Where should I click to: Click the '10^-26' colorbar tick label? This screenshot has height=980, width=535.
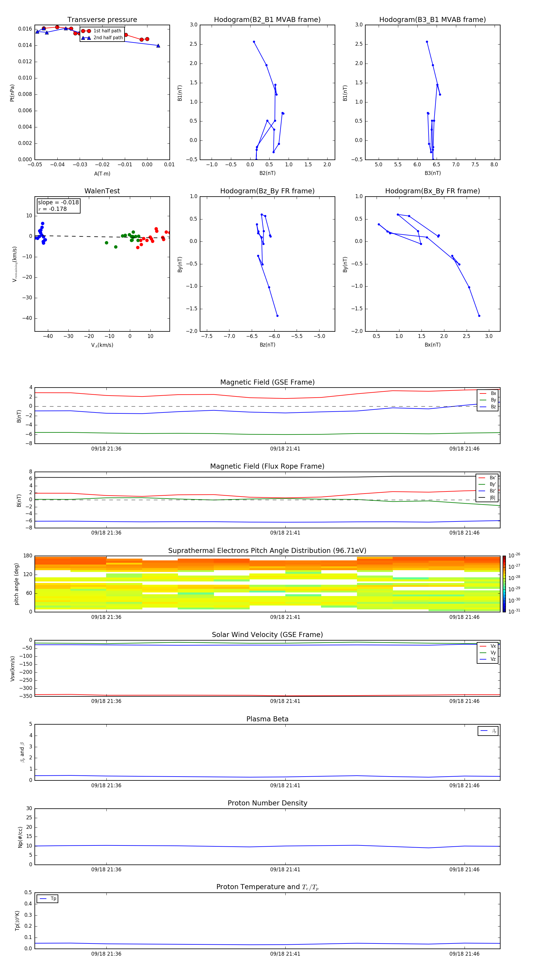[x=514, y=555]
